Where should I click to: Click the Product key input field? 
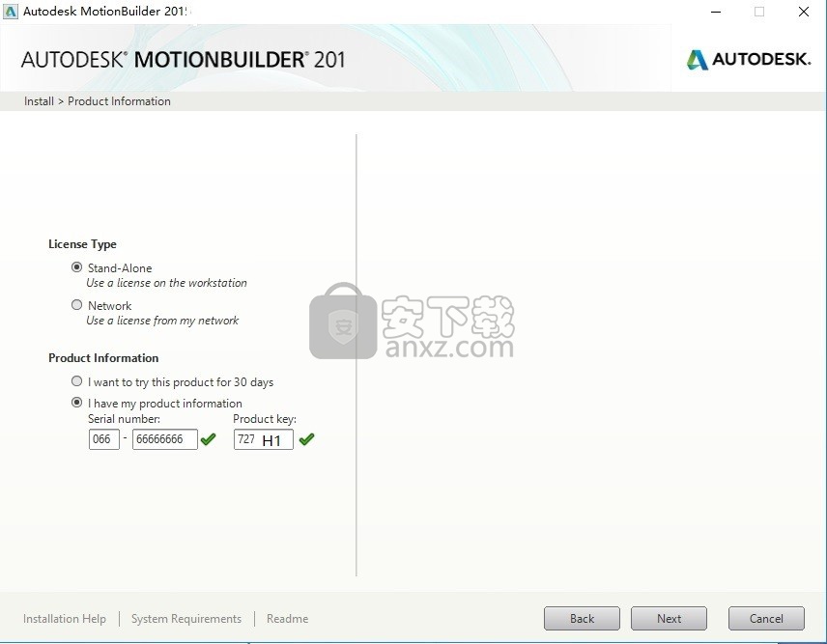pyautogui.click(x=263, y=439)
